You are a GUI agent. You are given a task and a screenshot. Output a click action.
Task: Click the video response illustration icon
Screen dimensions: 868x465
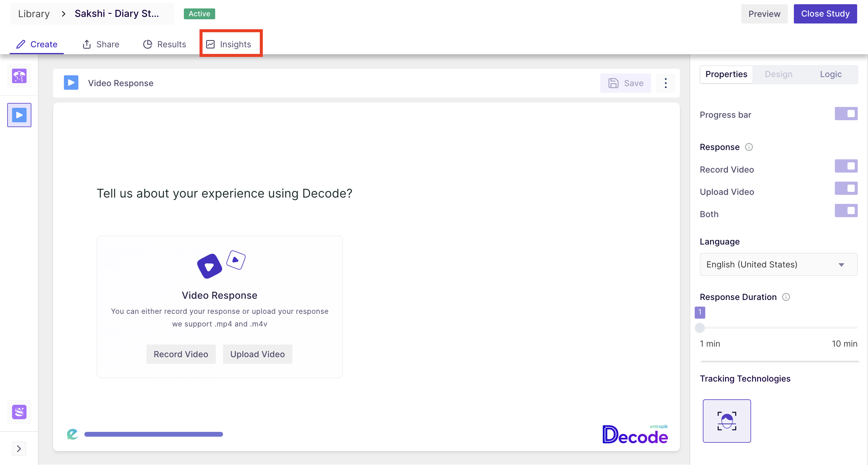[x=221, y=264]
